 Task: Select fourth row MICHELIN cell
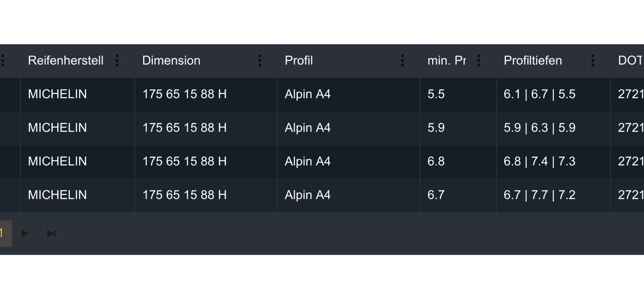tap(78, 195)
